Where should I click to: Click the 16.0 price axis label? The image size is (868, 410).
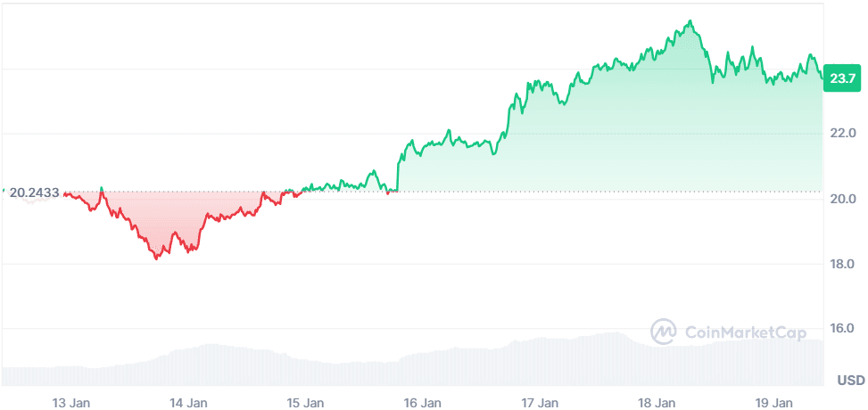click(842, 328)
